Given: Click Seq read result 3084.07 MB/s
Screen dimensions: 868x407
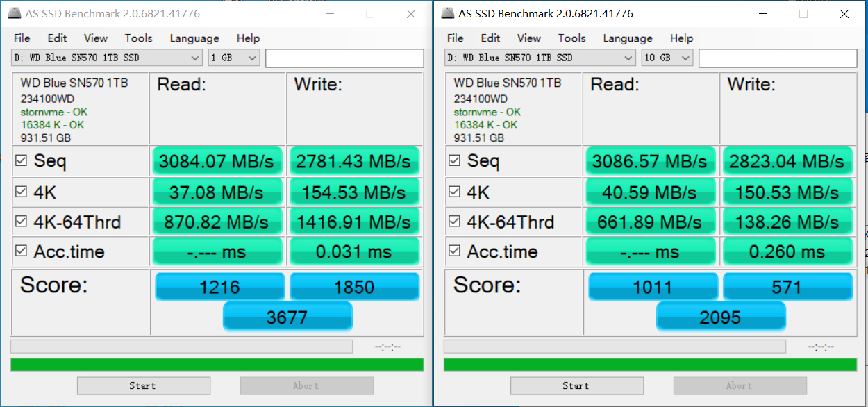Looking at the screenshot, I should [x=217, y=161].
